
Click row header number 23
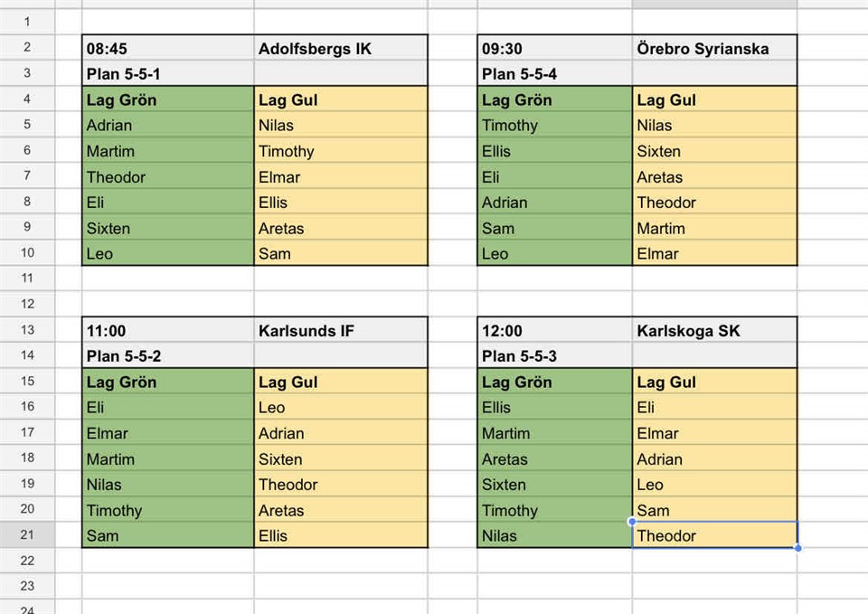pos(27,586)
